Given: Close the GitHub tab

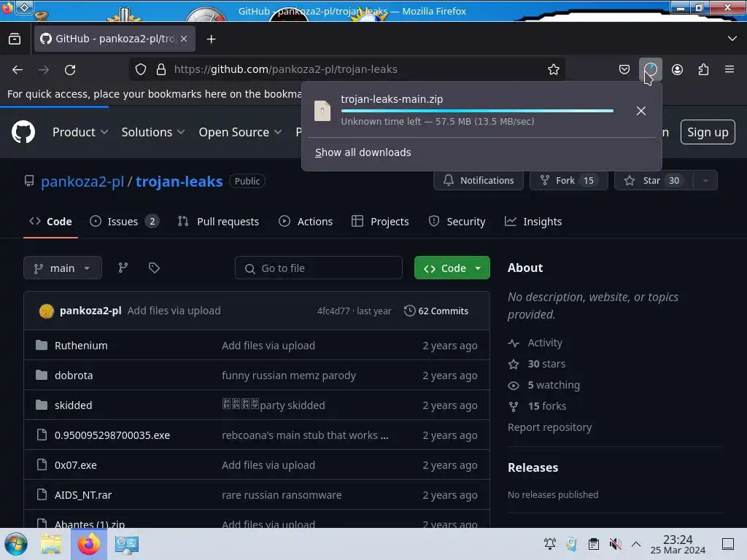Looking at the screenshot, I should tap(184, 39).
